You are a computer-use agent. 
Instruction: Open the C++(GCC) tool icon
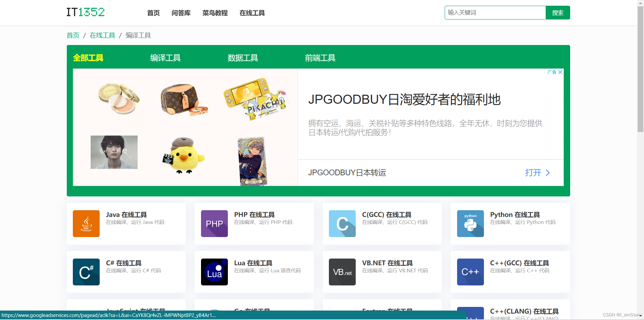[x=470, y=272]
